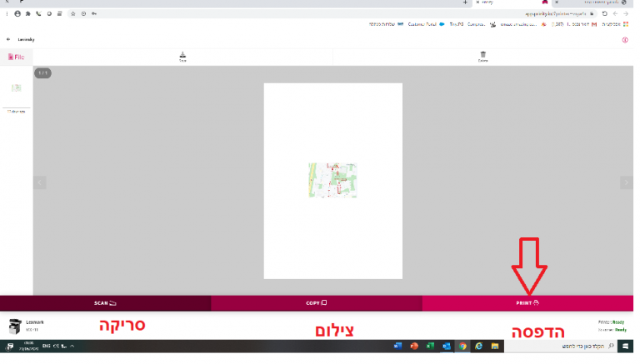Image resolution: width=640 pixels, height=364 pixels.
Task: Open PowerPoint from the taskbar
Action: click(x=414, y=346)
